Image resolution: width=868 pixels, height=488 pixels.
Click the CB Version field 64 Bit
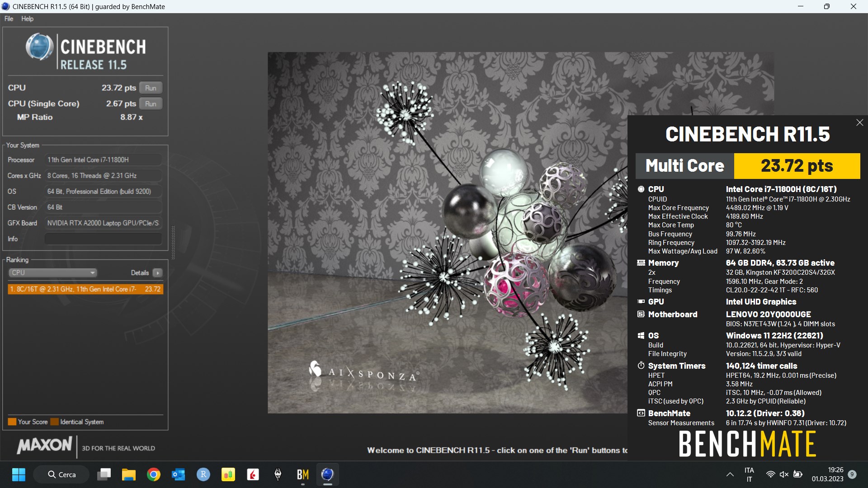pos(103,207)
